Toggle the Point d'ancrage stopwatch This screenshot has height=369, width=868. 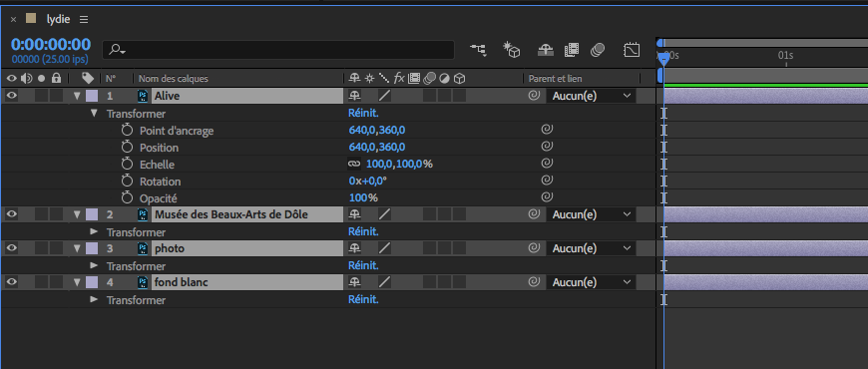128,131
